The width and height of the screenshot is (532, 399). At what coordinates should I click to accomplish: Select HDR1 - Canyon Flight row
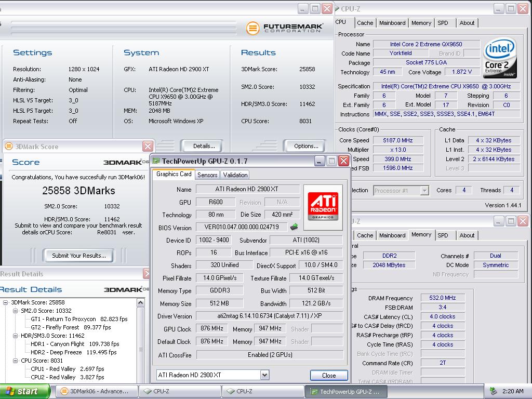(75, 344)
